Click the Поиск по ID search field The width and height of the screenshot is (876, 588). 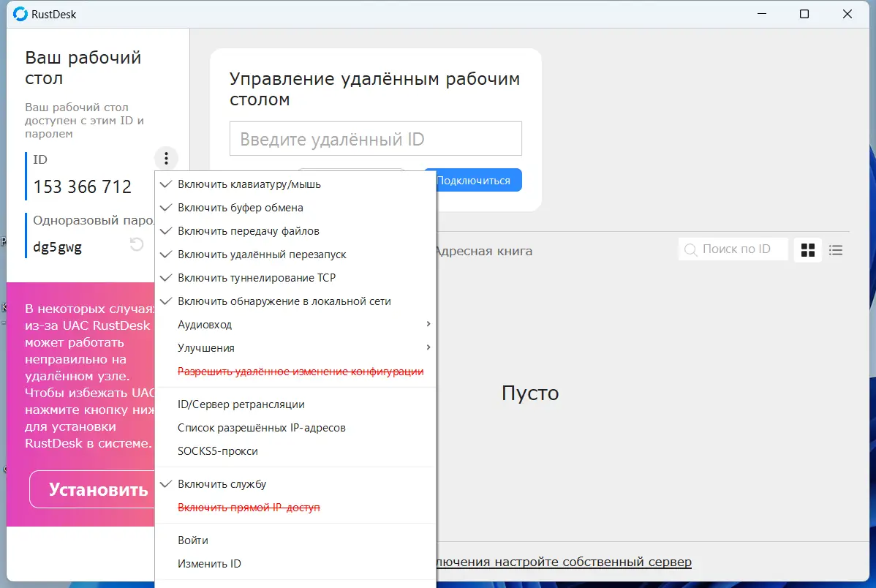point(733,249)
